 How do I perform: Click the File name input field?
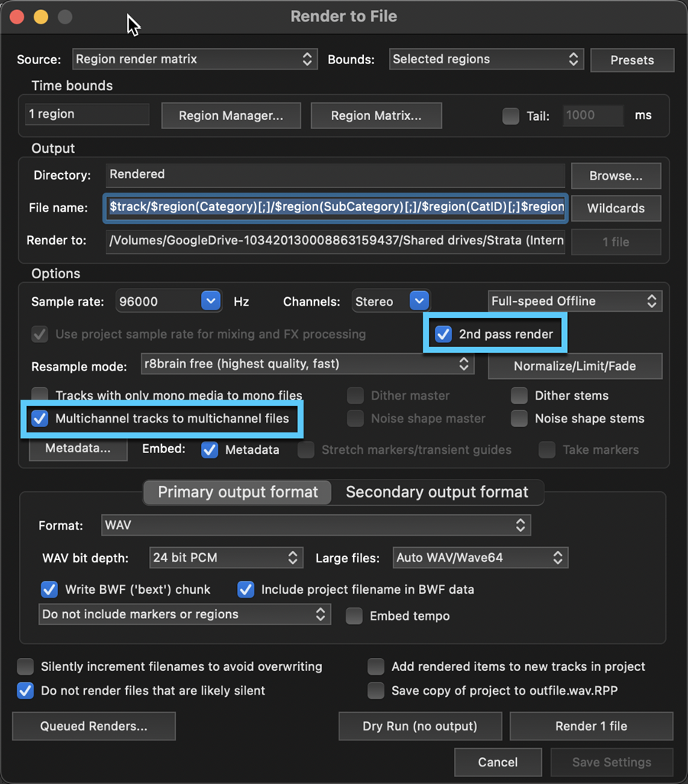point(336,208)
